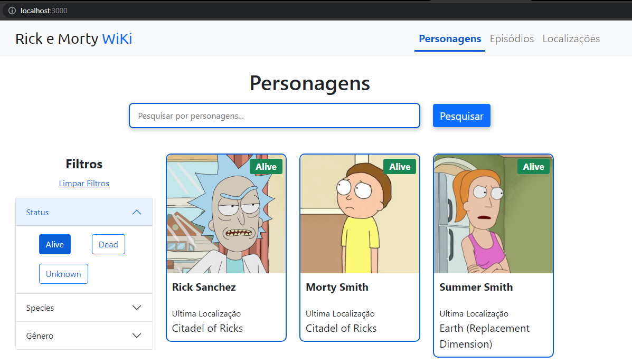Toggle the Alive status filter
Screen dimensions: 632x364
coord(55,244)
